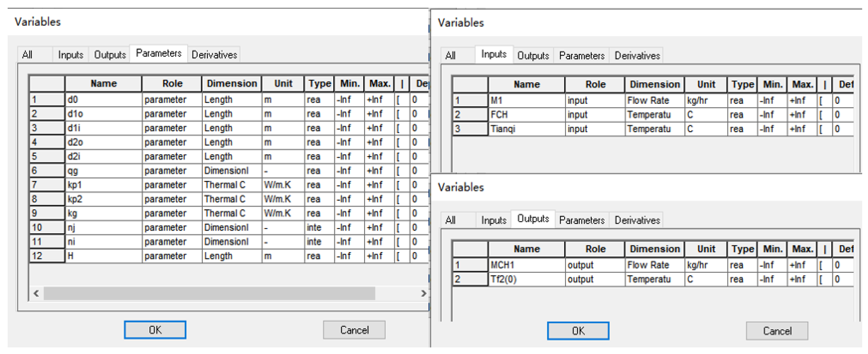Click Type cell of nj parameter
The image size is (868, 354).
[319, 227]
